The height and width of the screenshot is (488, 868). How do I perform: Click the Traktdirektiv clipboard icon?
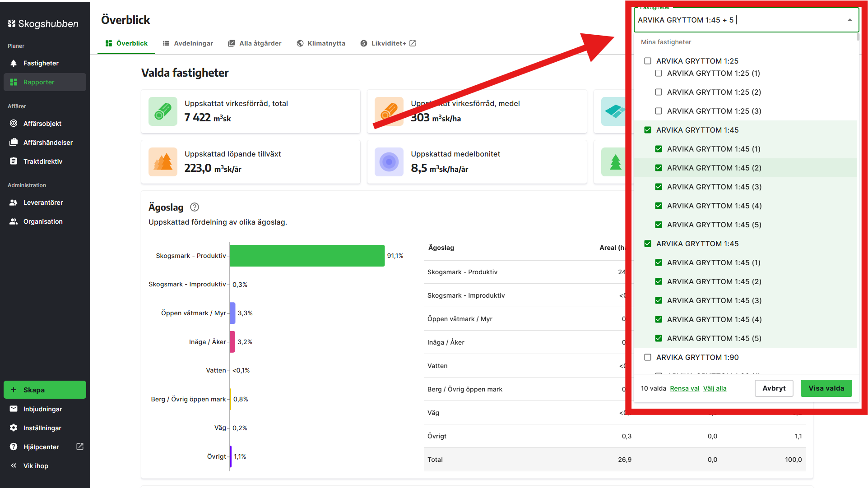[x=14, y=161]
